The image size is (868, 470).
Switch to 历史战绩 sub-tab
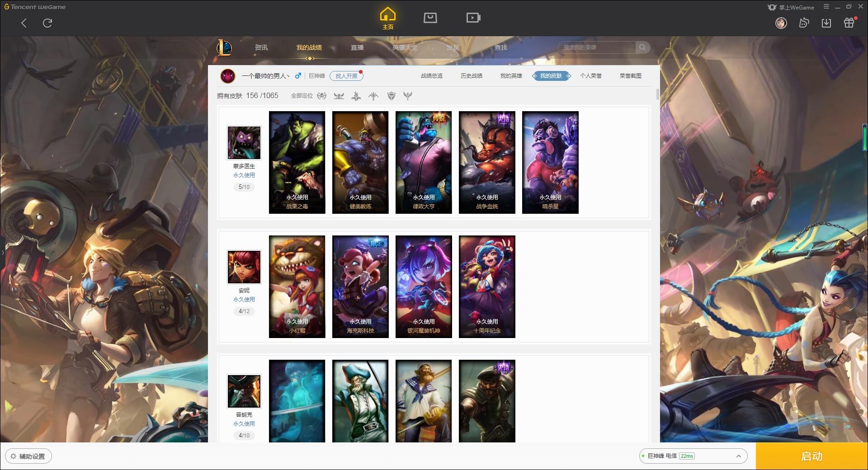click(472, 76)
